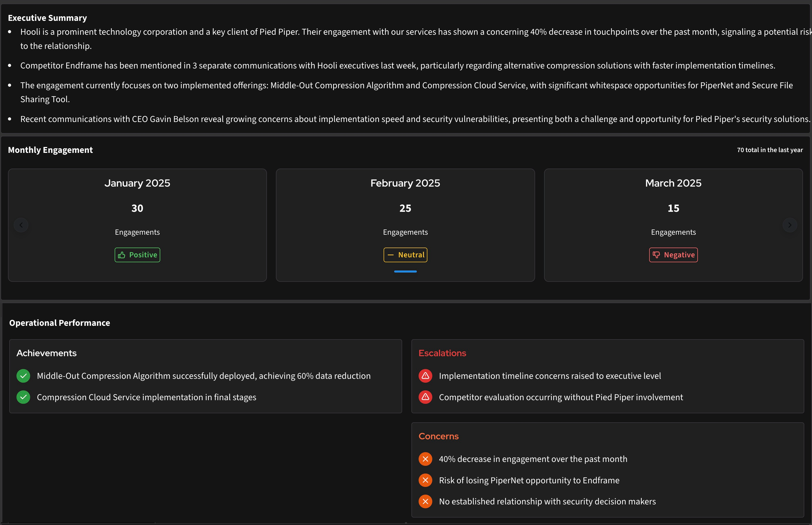Click the thumbs-up icon in Positive badge
Viewport: 812px width, 525px height.
121,255
